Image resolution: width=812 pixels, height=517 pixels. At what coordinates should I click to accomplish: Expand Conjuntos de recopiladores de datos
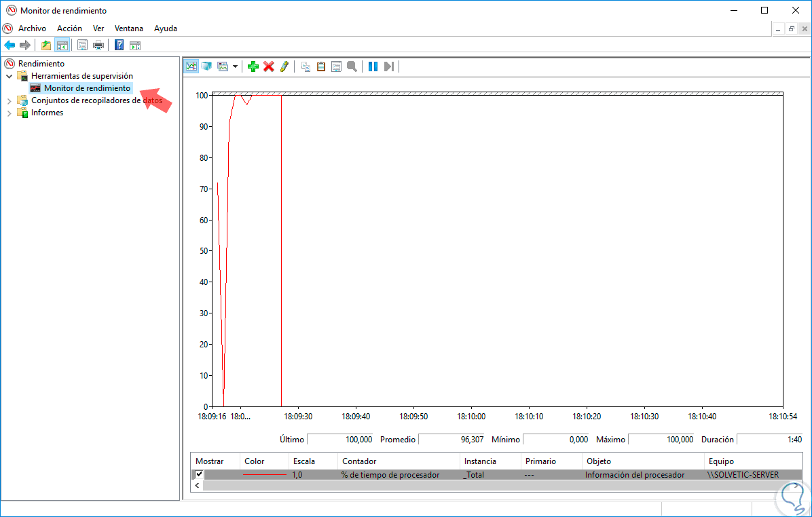[x=10, y=100]
